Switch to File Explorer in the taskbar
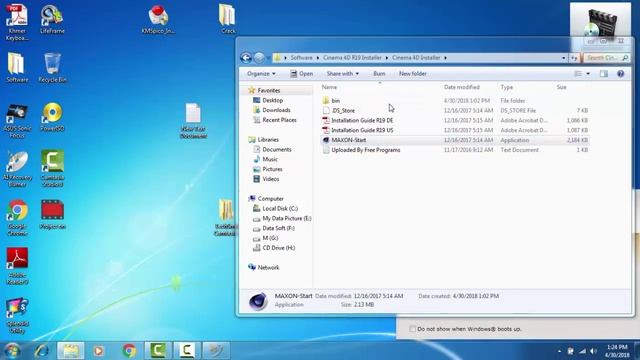 pos(71,351)
